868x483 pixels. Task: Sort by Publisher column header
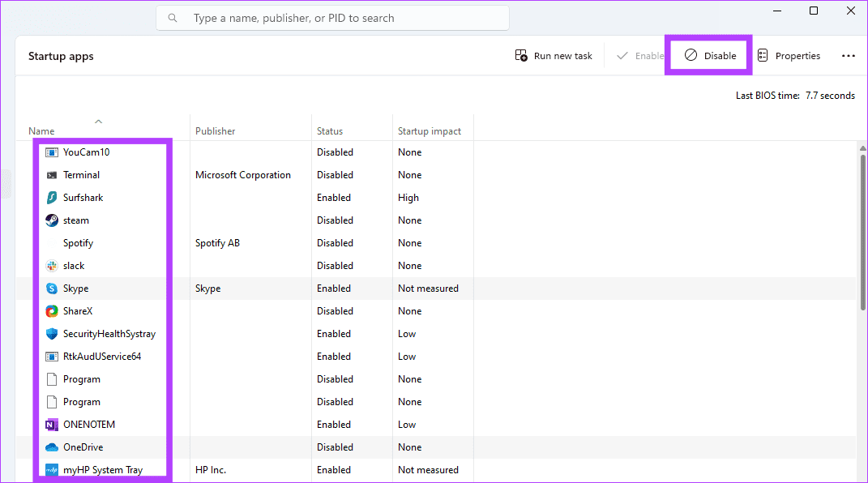tap(215, 131)
